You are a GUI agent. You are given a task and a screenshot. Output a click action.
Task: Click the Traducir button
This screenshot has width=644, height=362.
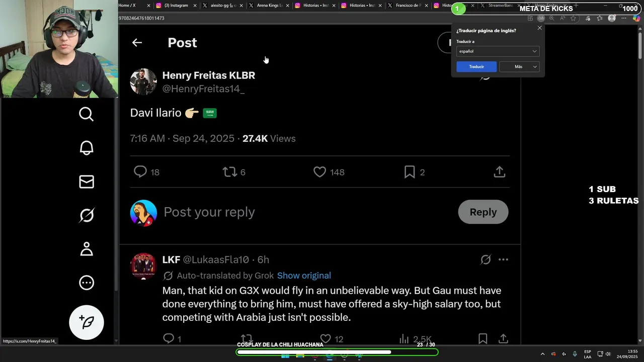pyautogui.click(x=476, y=66)
